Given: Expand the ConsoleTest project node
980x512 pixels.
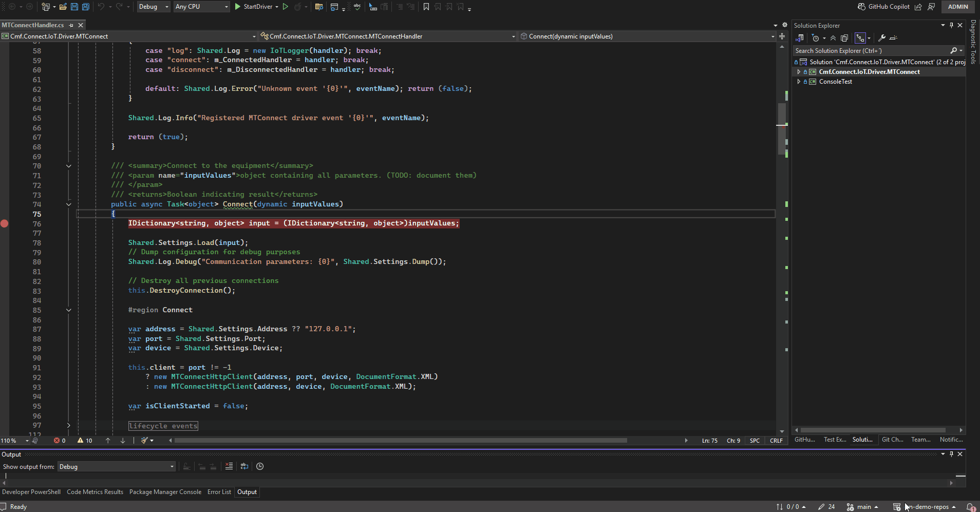Looking at the screenshot, I should click(x=799, y=82).
